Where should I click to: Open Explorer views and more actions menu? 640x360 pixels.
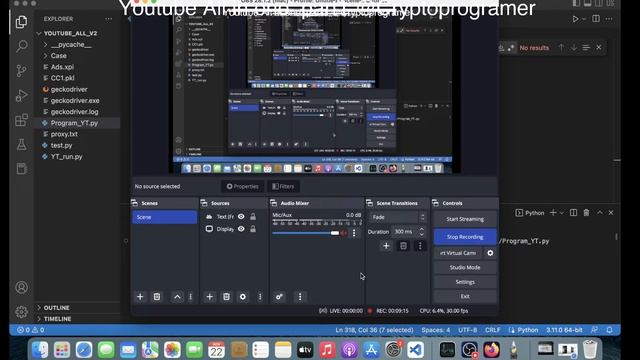point(108,19)
